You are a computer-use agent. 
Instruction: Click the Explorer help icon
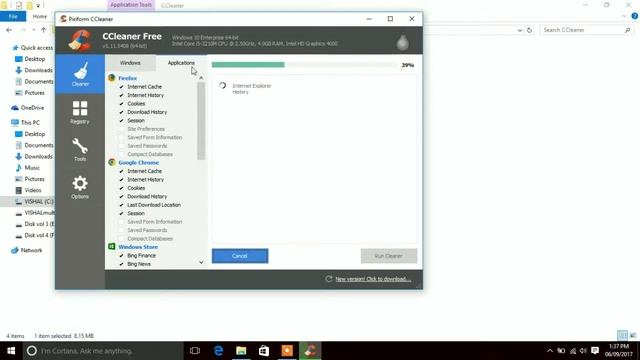click(634, 16)
